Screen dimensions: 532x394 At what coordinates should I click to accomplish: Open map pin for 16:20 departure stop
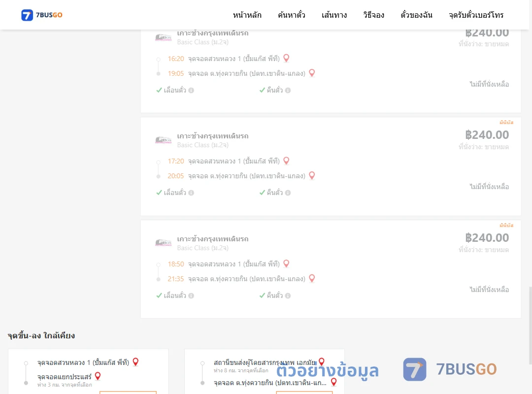point(286,59)
